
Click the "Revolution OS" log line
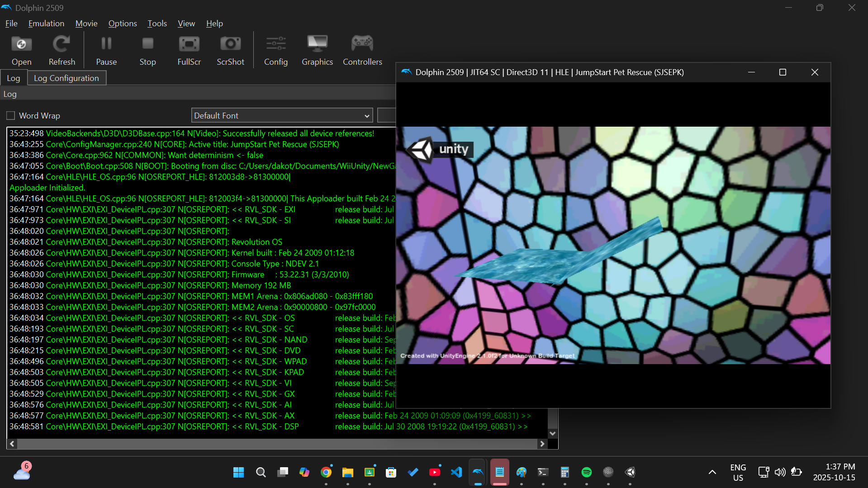(x=257, y=242)
